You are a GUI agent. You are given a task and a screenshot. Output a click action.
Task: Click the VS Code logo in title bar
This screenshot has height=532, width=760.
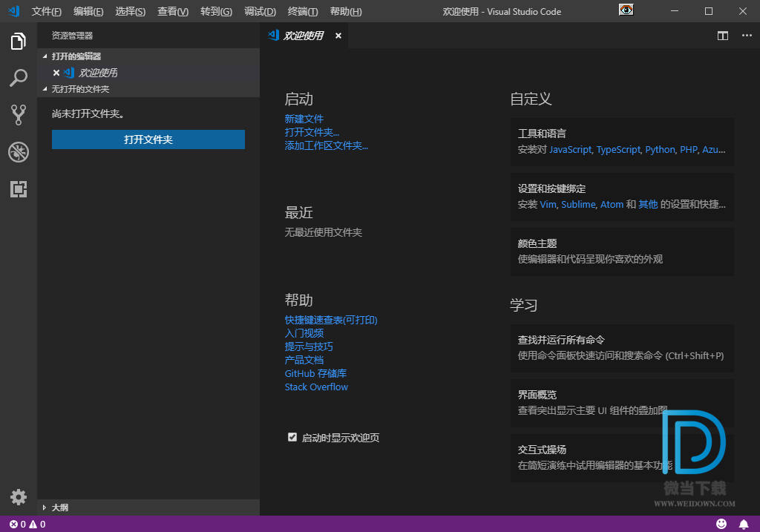14,11
